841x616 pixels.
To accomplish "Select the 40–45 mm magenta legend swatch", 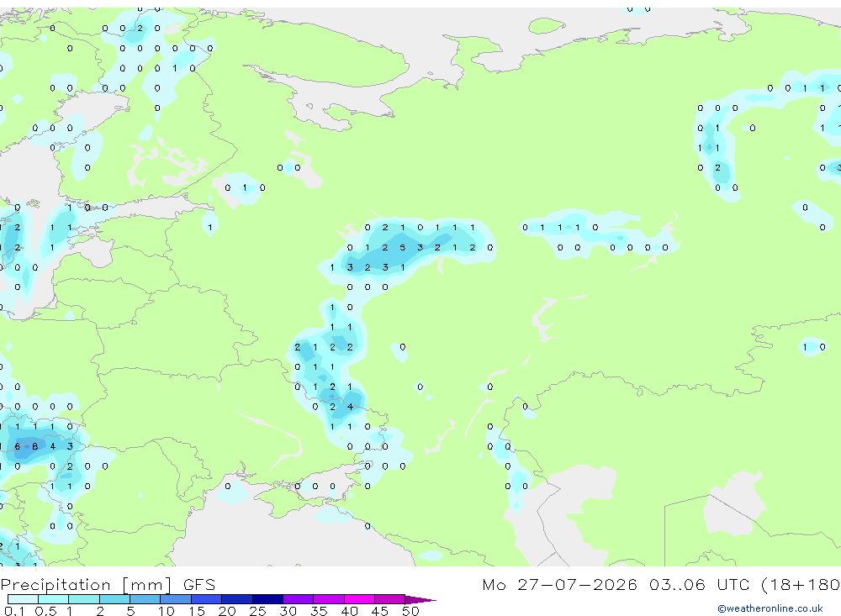I will (359, 599).
